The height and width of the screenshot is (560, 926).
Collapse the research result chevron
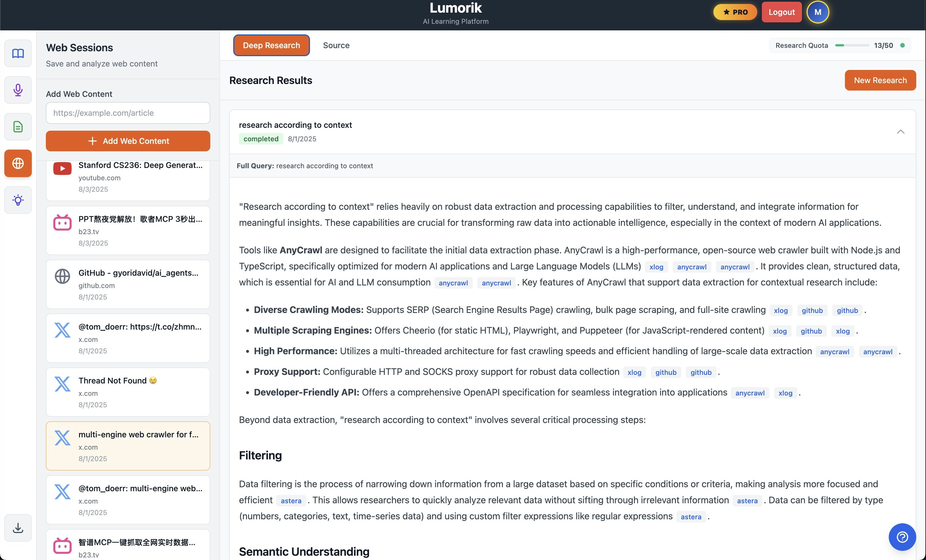[901, 132]
